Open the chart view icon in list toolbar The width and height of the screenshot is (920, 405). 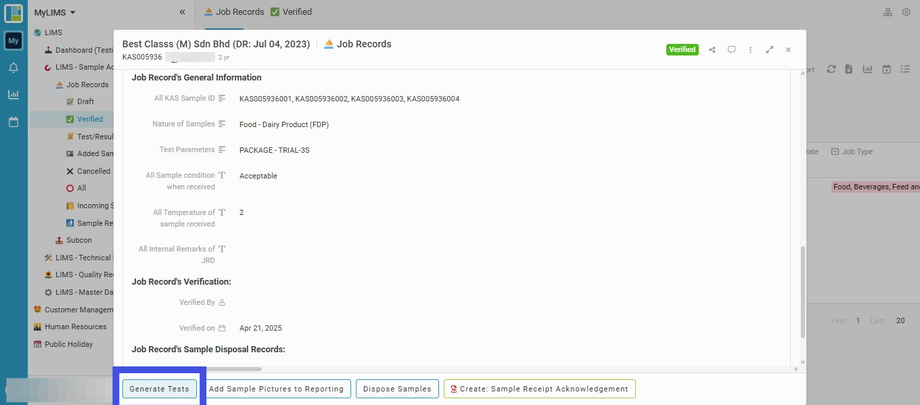pos(867,69)
